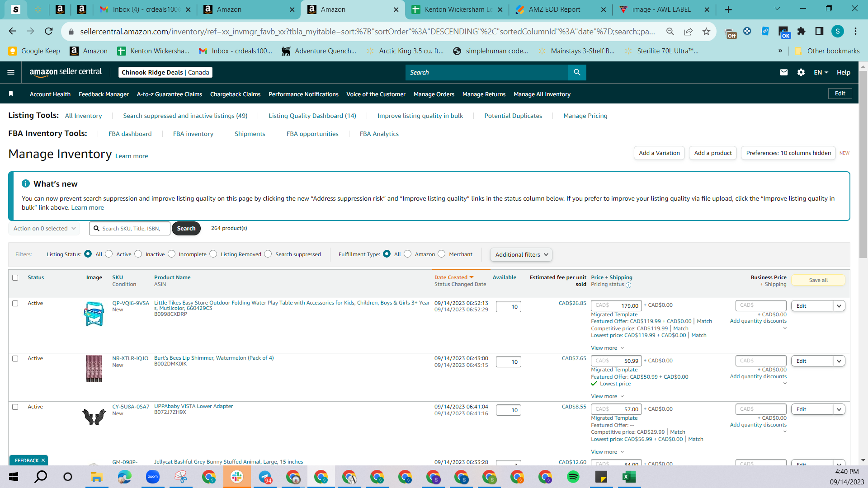This screenshot has height=488, width=868.
Task: Switch to the image - AWL LABEL tab
Action: tap(664, 9)
